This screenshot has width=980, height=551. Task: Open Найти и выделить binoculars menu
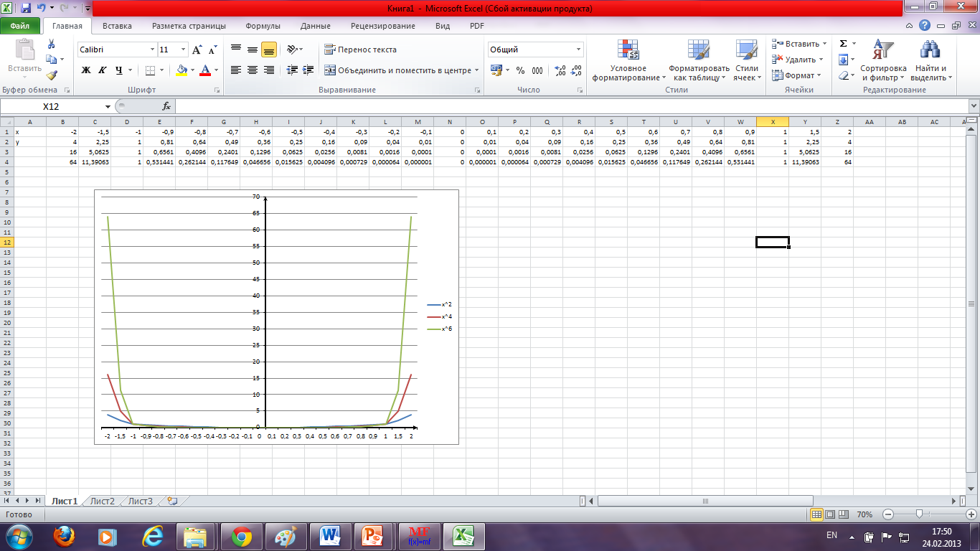click(930, 60)
